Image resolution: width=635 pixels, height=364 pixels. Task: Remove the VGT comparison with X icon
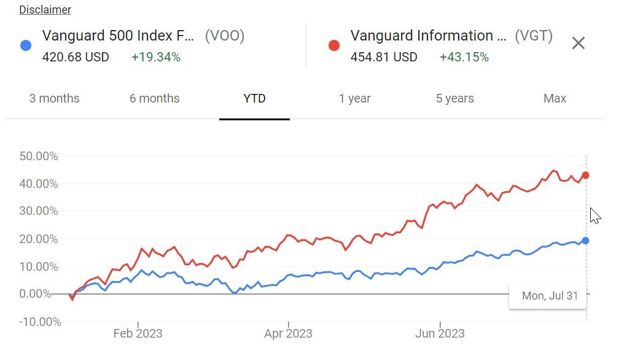(578, 43)
